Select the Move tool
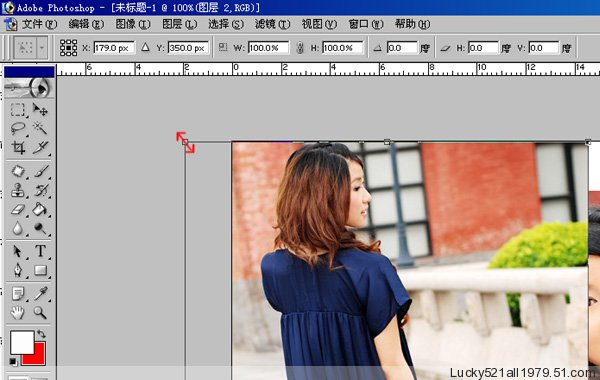 [40, 110]
